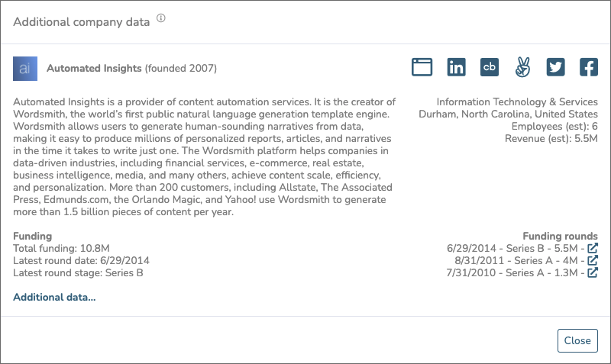Screen dimensions: 611x364
Task: Click the Automated Insights company name
Action: 94,68
